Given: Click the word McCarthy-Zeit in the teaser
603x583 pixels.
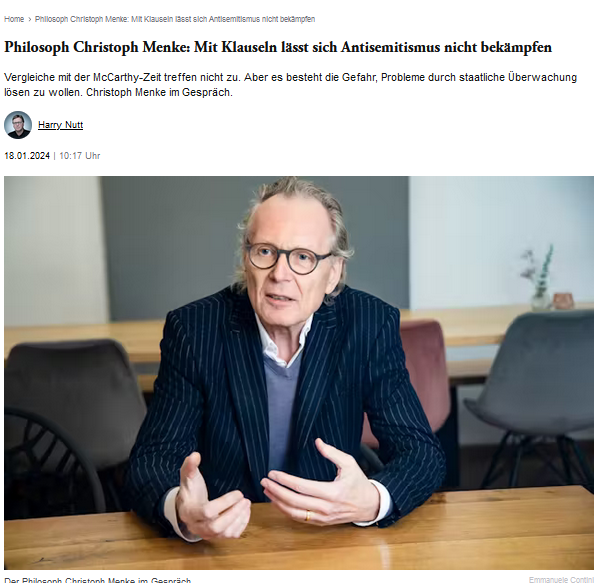Looking at the screenshot, I should pos(127,78).
